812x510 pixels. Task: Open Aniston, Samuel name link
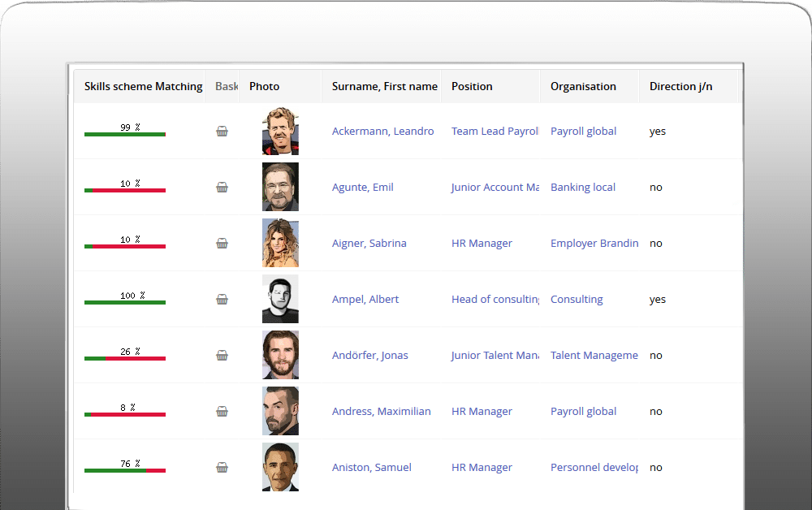[x=372, y=468]
